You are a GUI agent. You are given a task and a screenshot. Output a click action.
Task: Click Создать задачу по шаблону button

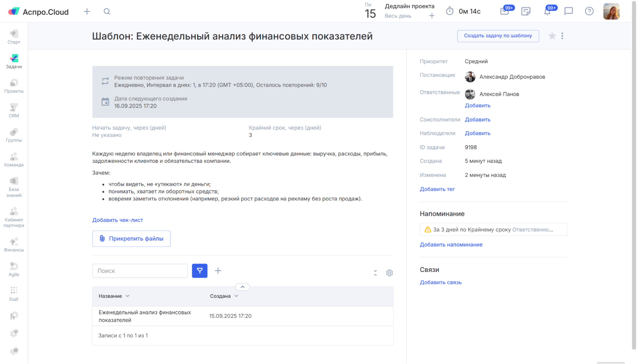pyautogui.click(x=498, y=36)
